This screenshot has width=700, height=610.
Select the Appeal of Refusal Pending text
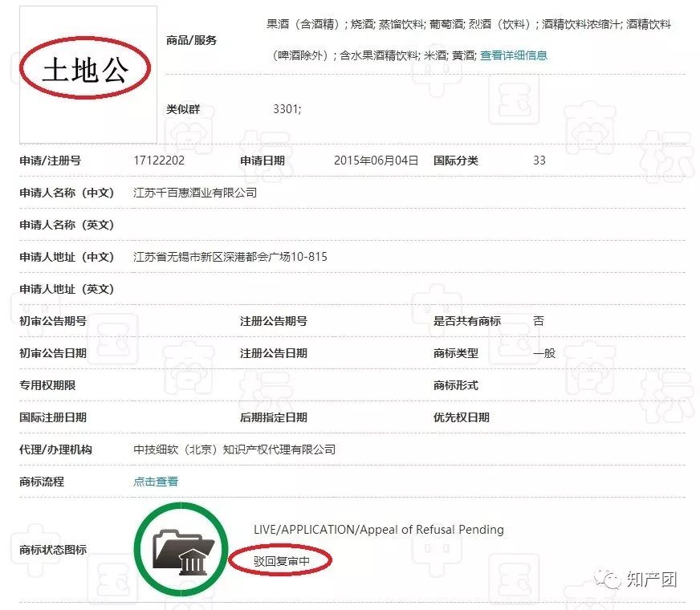pyautogui.click(x=378, y=530)
